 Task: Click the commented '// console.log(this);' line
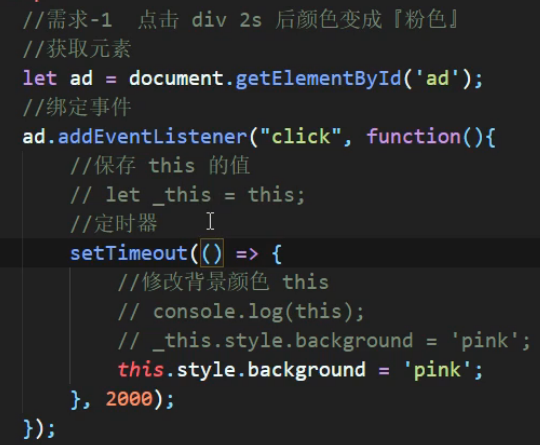(241, 312)
